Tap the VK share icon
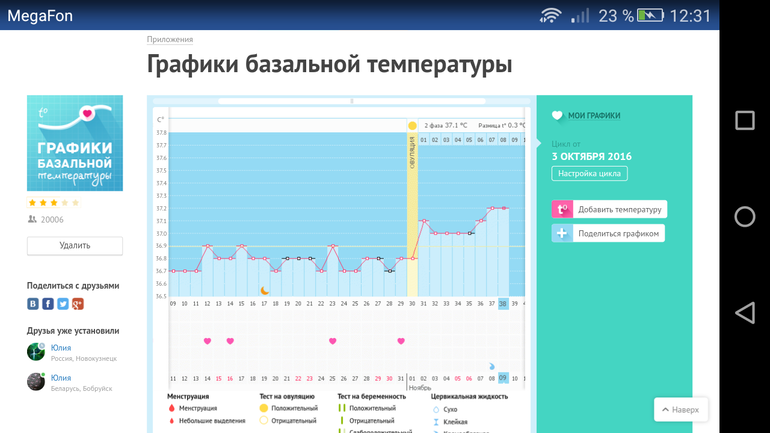Image resolution: width=770 pixels, height=433 pixels. (x=33, y=304)
